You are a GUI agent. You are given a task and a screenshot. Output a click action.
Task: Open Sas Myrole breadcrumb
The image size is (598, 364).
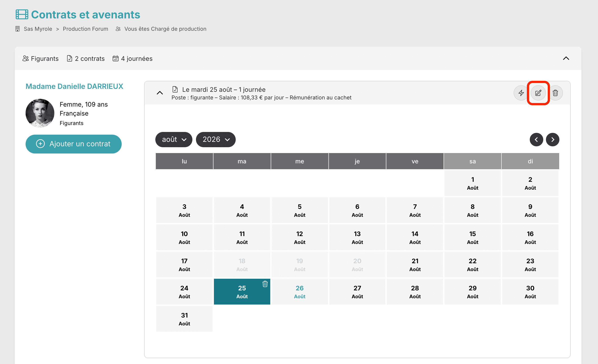tap(38, 29)
